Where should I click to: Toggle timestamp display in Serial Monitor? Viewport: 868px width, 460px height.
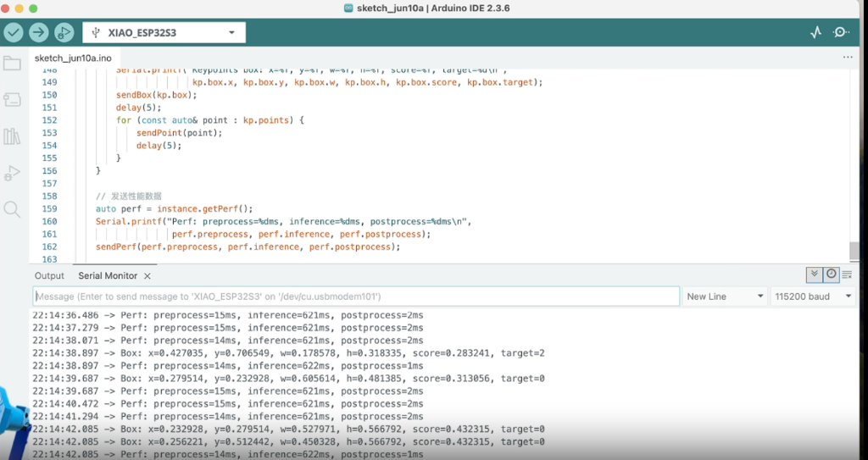[x=831, y=274]
